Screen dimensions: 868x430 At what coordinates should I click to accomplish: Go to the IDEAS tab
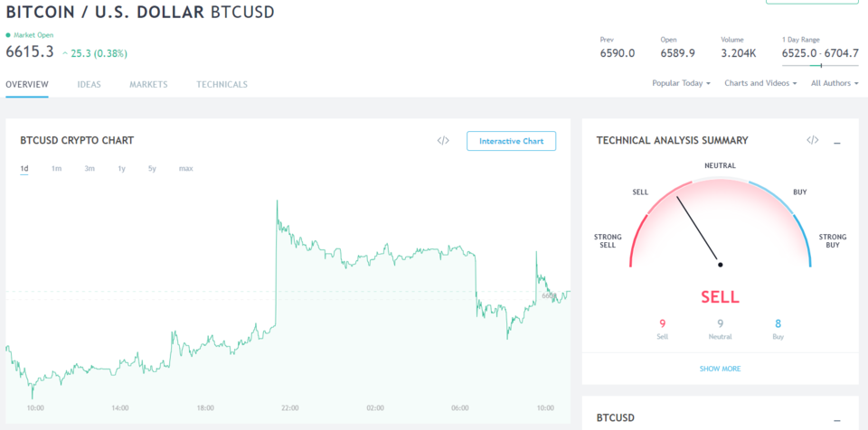[90, 85]
